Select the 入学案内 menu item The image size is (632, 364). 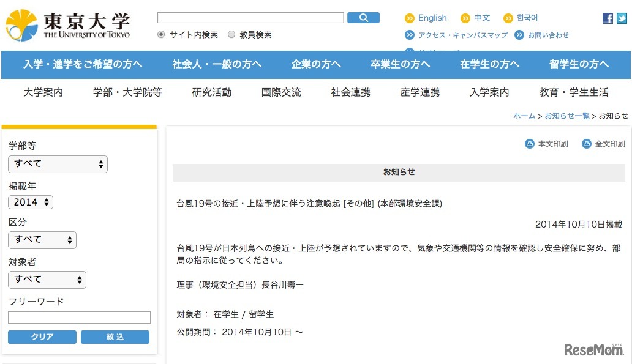coord(490,92)
